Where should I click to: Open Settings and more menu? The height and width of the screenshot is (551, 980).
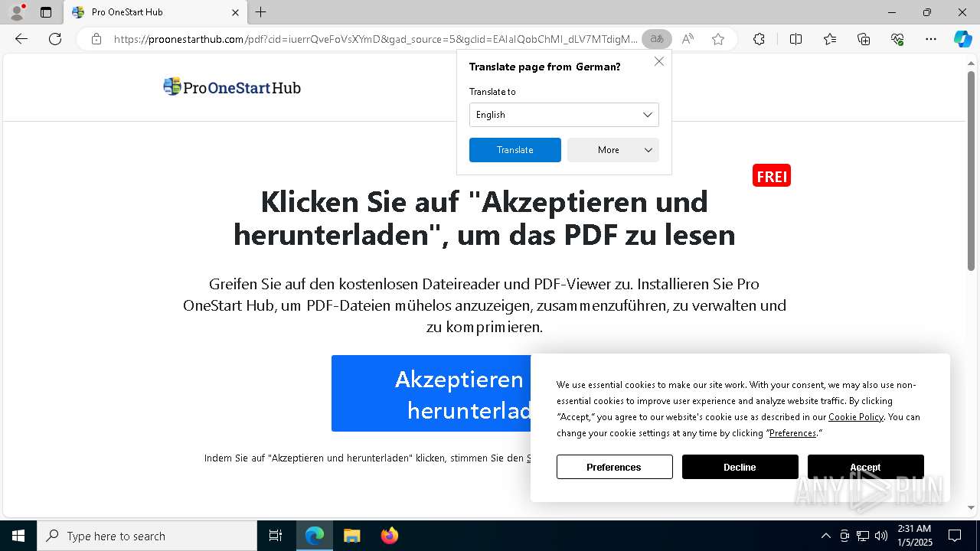tap(931, 39)
